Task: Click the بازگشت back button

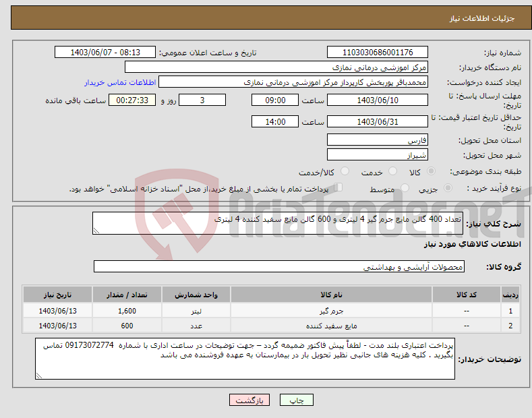Action: (x=249, y=400)
